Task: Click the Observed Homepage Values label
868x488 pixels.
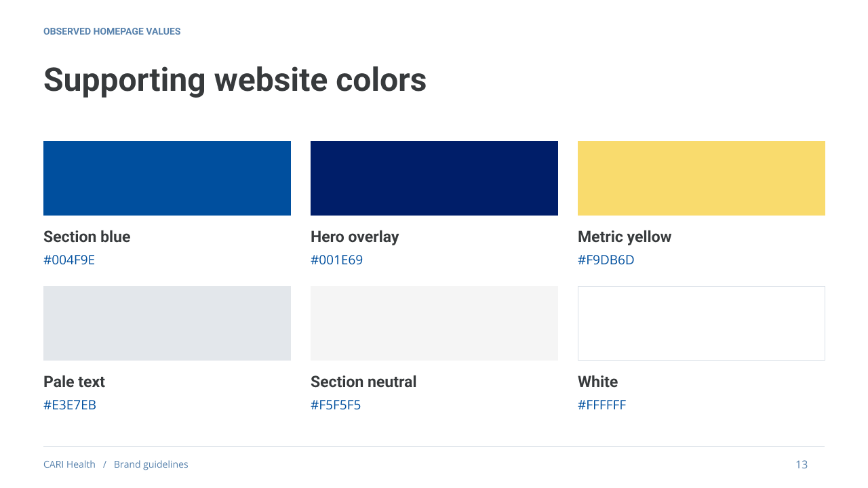Action: click(112, 32)
